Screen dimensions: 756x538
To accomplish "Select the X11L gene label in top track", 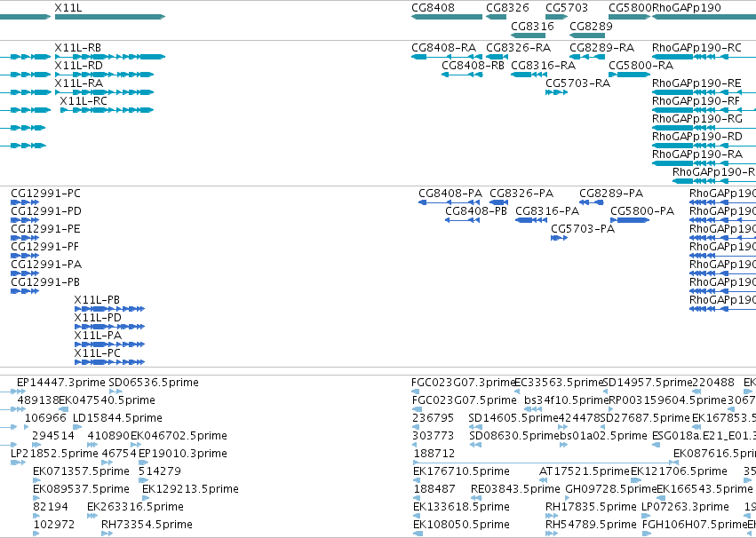I will pos(68,8).
